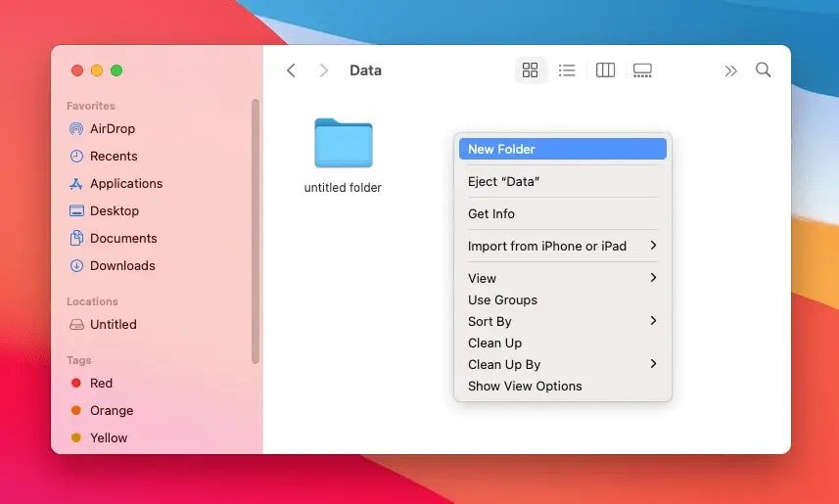Expand Import from iPhone or iPad submenu

562,246
